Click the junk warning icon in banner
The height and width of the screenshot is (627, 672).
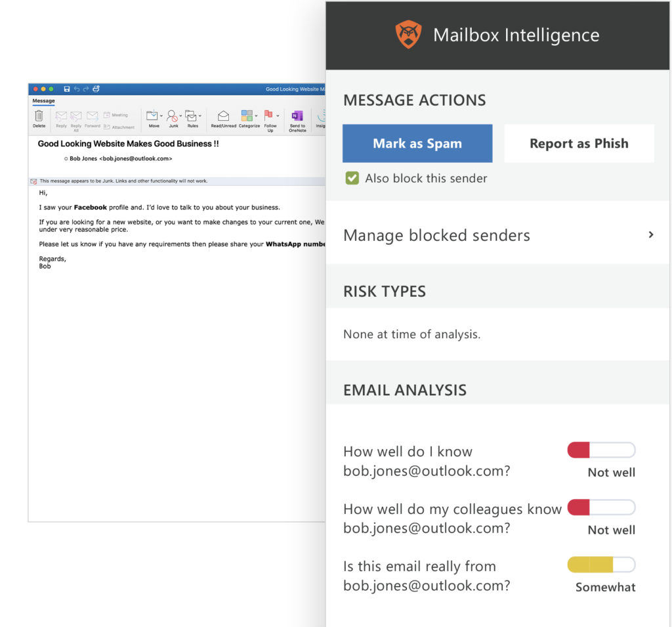33,181
